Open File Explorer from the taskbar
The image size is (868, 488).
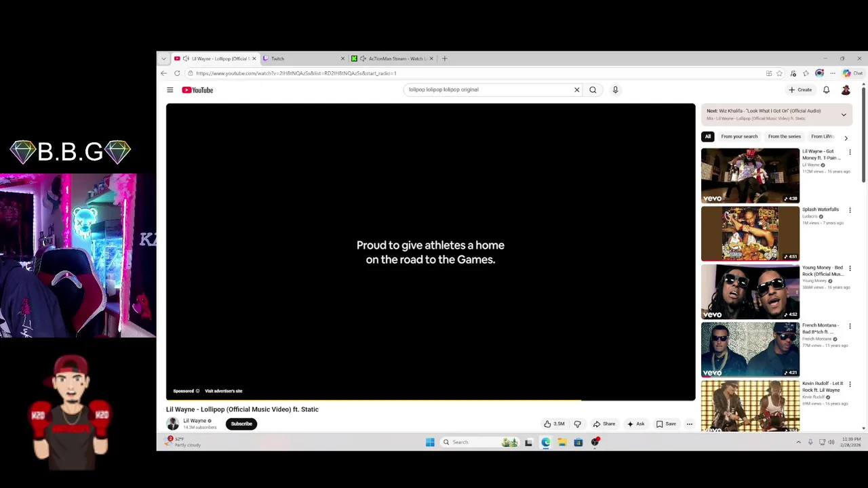[x=562, y=442]
